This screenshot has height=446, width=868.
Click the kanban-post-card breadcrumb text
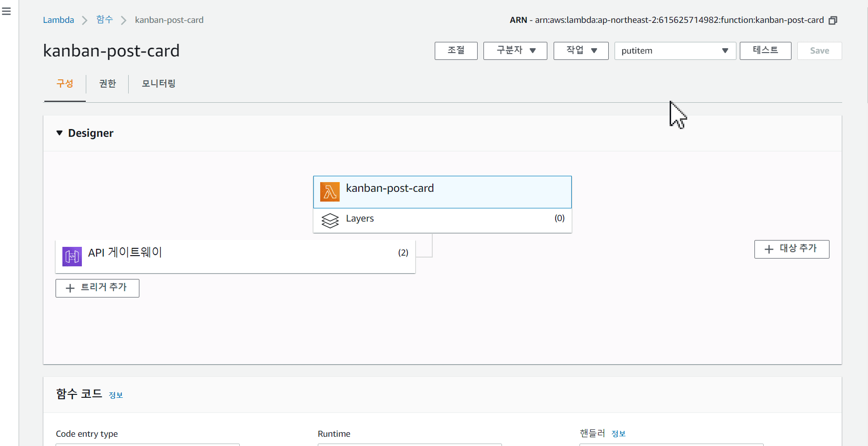coord(169,20)
